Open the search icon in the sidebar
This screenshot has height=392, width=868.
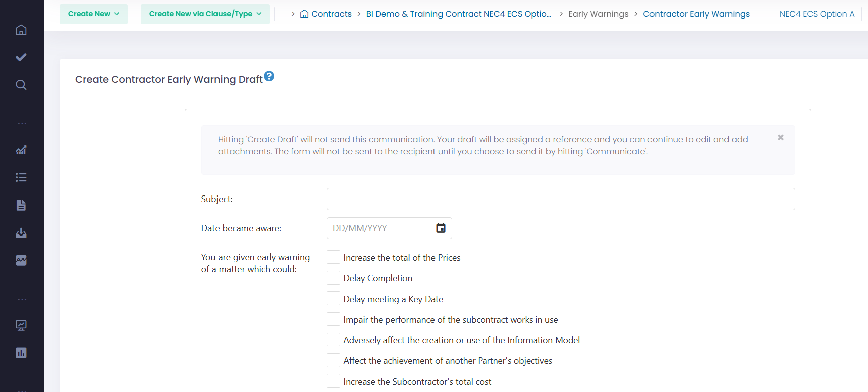point(21,84)
